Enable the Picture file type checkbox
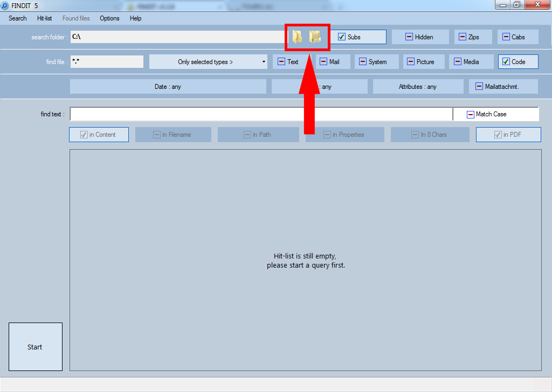The image size is (552, 392). point(411,62)
